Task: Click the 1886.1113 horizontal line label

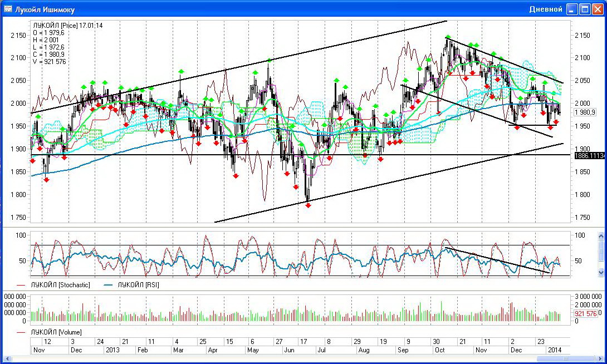Action: coord(590,155)
